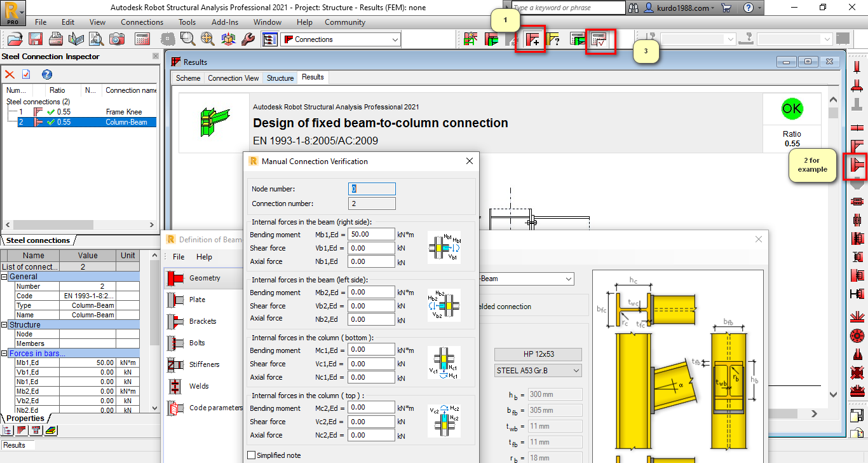Click the Node number input field
Viewport: 868px width, 463px height.
coord(372,189)
